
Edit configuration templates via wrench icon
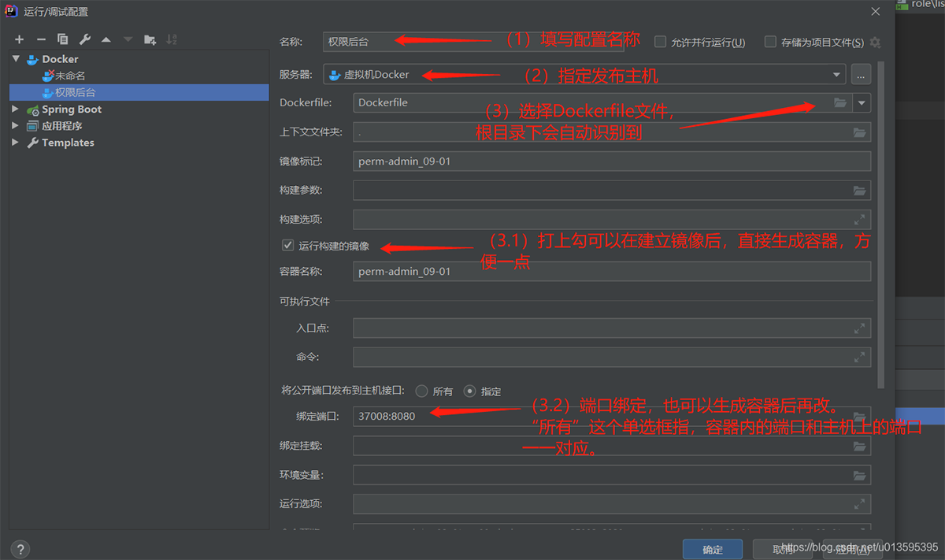pos(85,39)
